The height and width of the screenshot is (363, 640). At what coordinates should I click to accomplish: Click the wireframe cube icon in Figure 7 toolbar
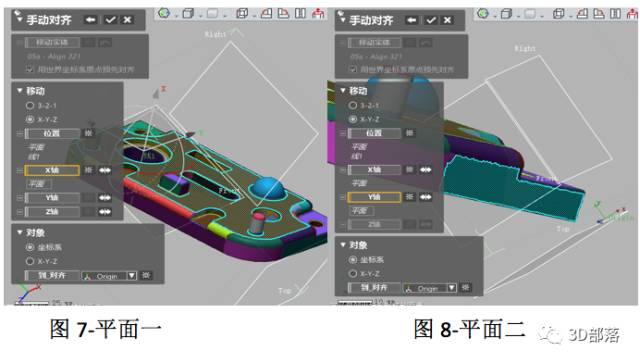[x=242, y=13]
